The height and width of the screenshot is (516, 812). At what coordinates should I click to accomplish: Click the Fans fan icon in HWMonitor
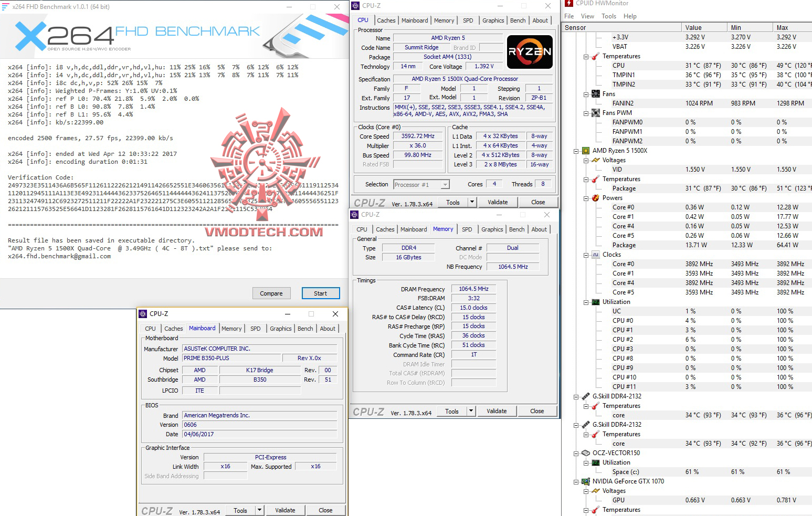(596, 93)
